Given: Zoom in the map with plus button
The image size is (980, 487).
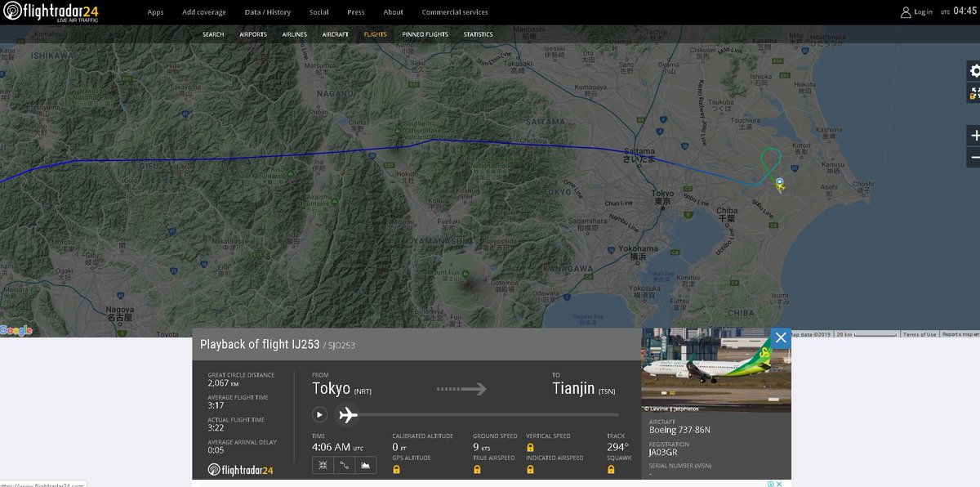Looking at the screenshot, I should pyautogui.click(x=974, y=136).
